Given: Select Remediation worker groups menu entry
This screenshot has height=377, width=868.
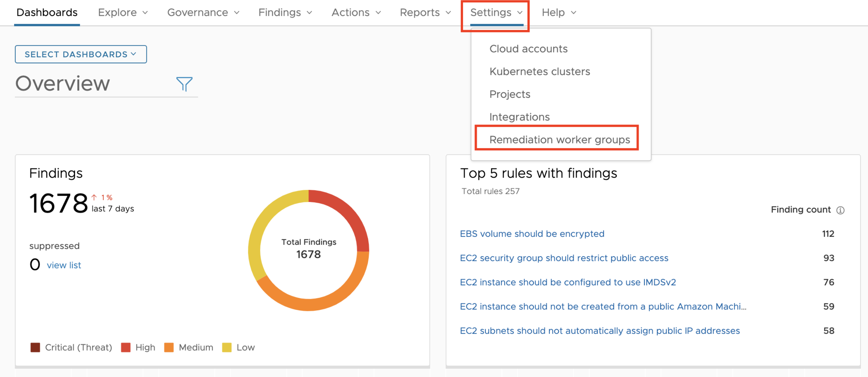Looking at the screenshot, I should click(559, 139).
